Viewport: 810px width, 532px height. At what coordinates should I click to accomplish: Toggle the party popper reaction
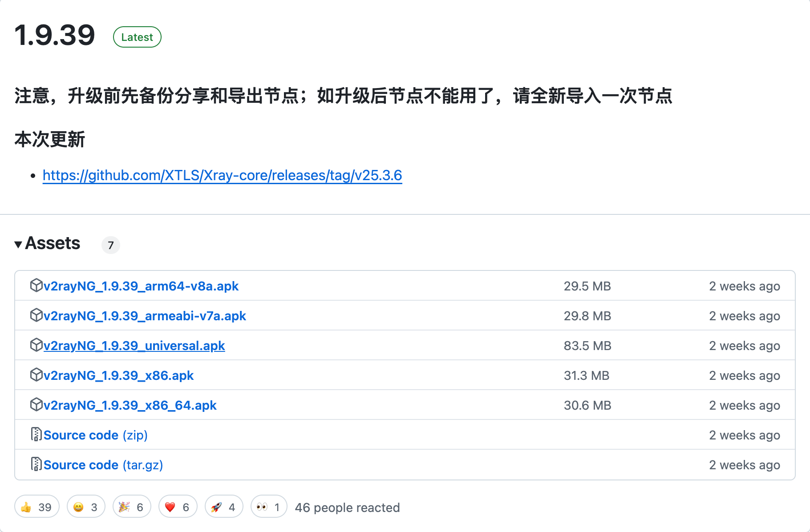(x=132, y=507)
